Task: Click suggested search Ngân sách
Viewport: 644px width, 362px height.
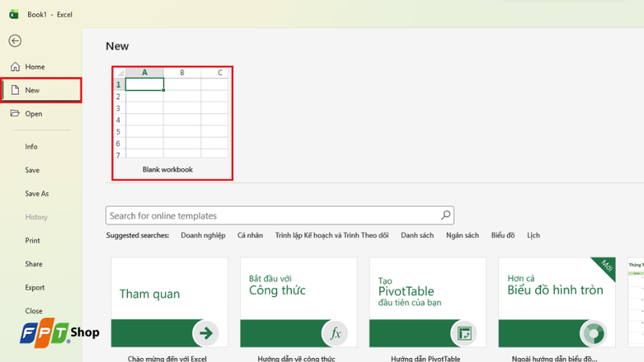Action: 462,235
